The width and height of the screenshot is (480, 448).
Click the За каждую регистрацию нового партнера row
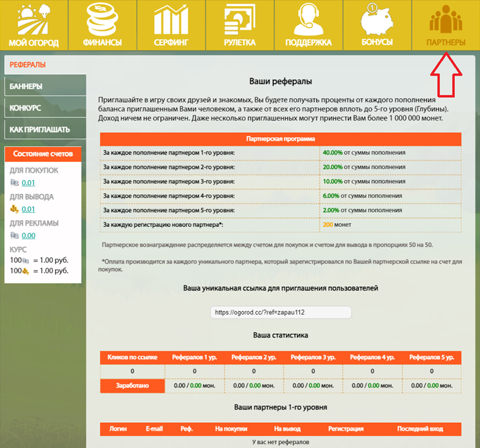point(281,225)
